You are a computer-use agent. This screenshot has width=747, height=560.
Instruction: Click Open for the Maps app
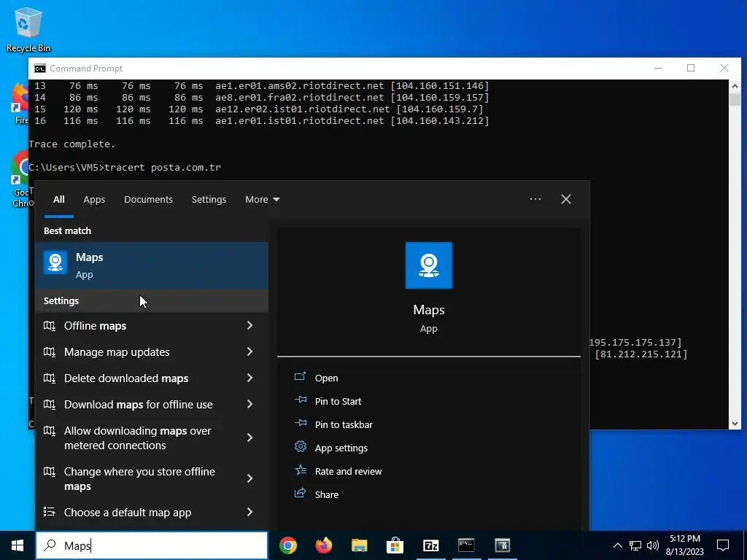pyautogui.click(x=326, y=378)
